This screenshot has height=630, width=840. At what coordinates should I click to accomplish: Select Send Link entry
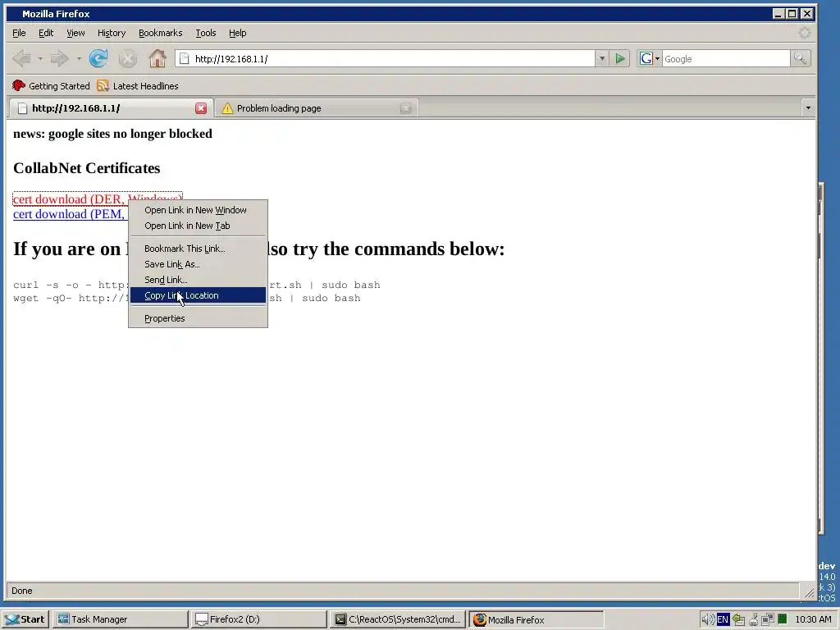pos(199,280)
